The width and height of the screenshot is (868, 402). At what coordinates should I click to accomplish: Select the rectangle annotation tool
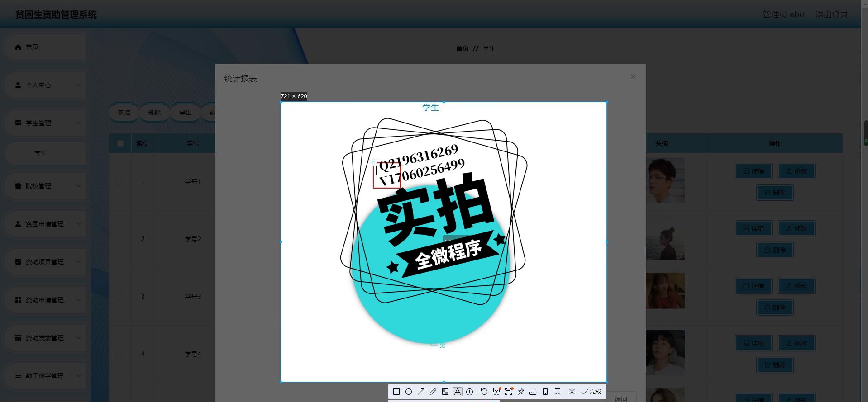click(396, 392)
